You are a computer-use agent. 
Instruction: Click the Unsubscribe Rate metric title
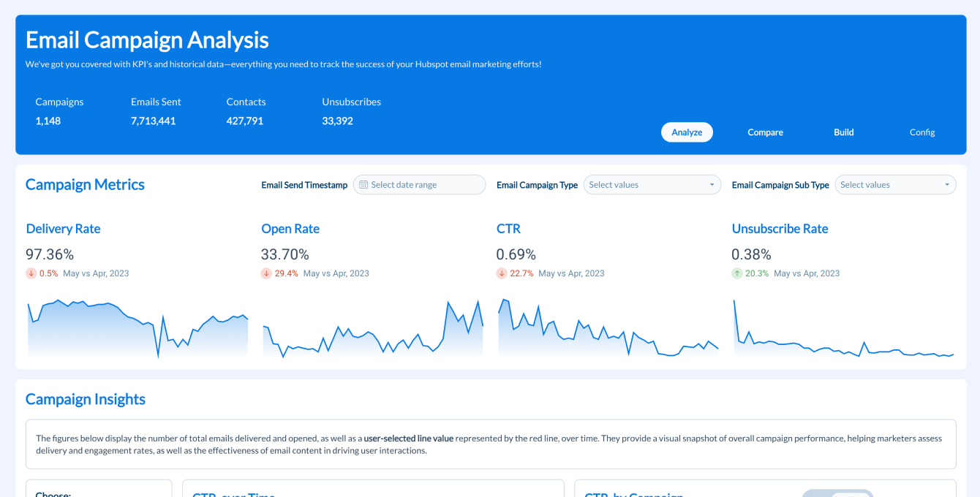[780, 229]
